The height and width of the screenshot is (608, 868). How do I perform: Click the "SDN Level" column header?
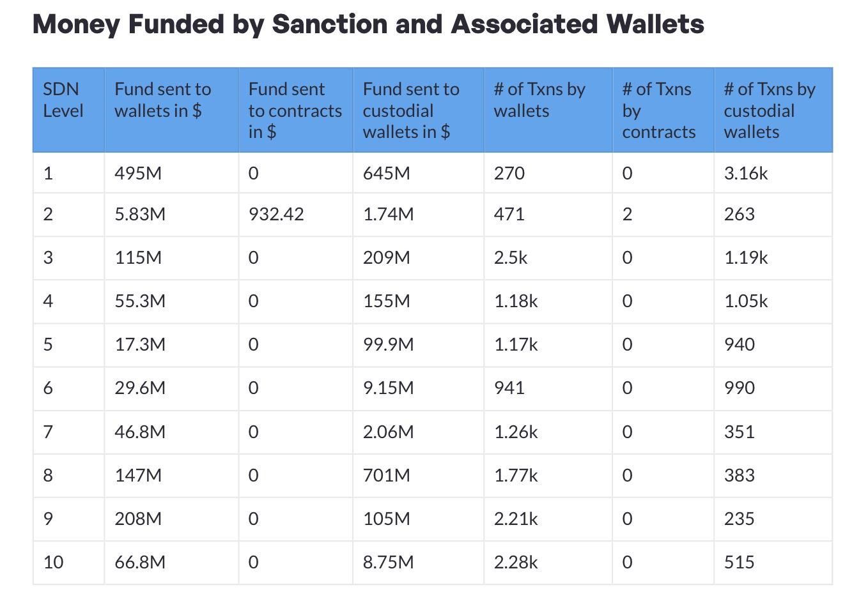pos(63,100)
